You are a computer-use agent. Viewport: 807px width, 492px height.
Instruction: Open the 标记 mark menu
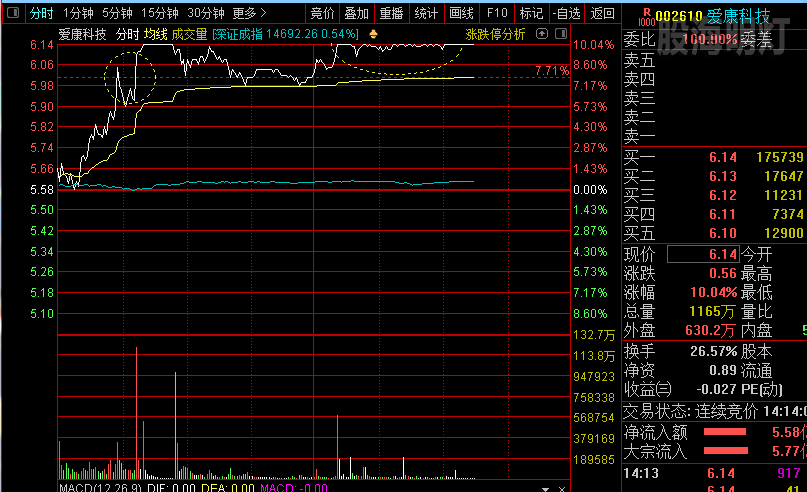pos(531,13)
